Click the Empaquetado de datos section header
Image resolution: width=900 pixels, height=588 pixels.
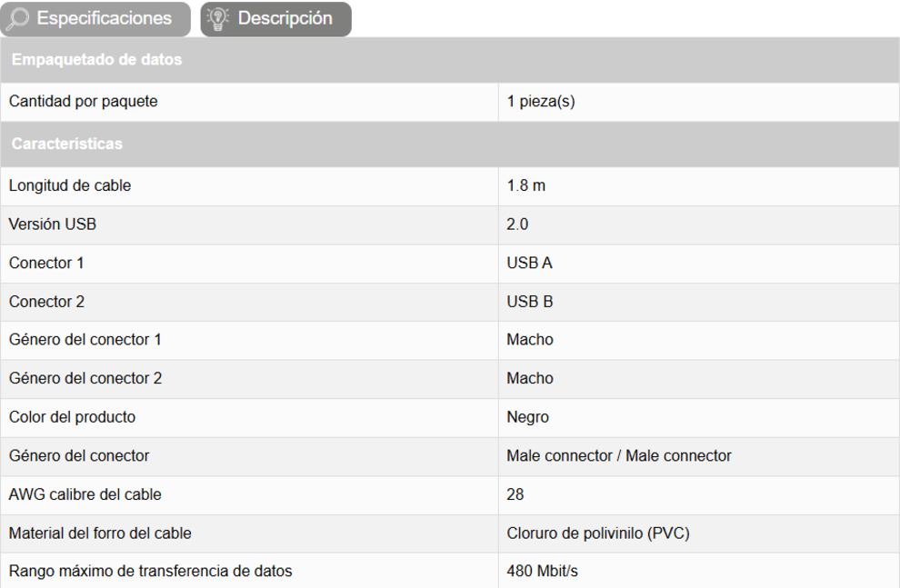96,60
